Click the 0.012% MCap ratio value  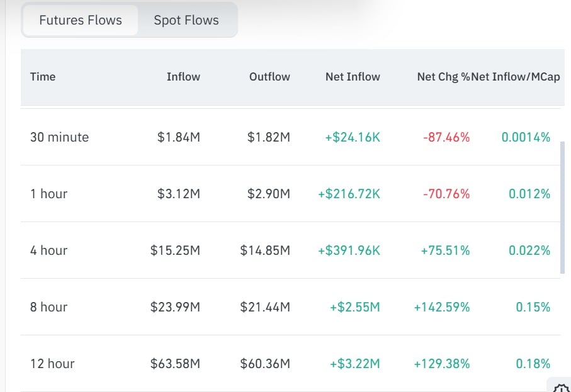529,194
